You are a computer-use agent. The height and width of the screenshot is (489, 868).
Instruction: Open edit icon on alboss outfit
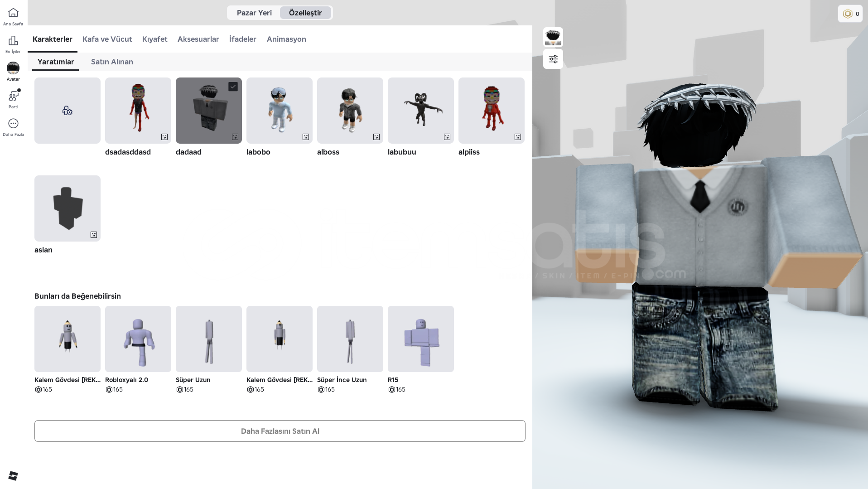click(x=376, y=137)
